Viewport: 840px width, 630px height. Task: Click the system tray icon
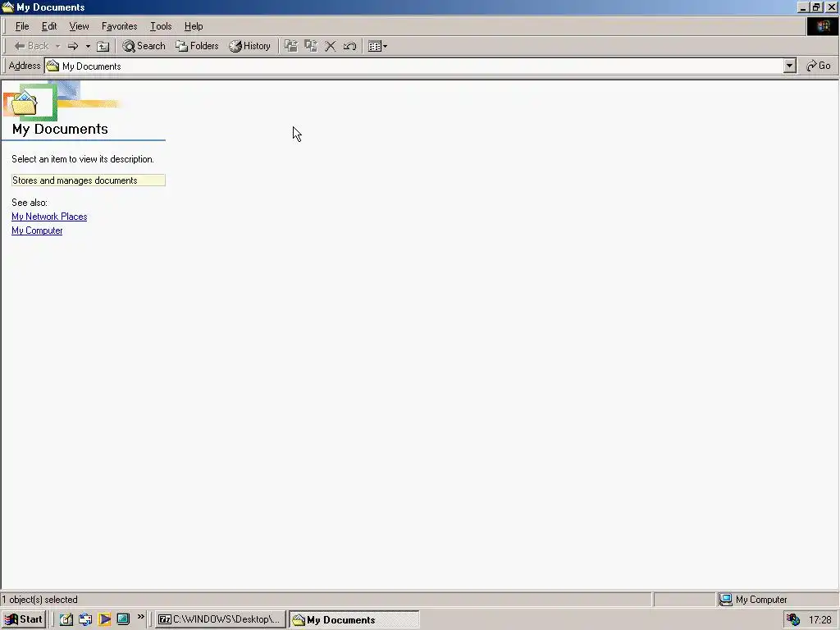click(x=793, y=620)
